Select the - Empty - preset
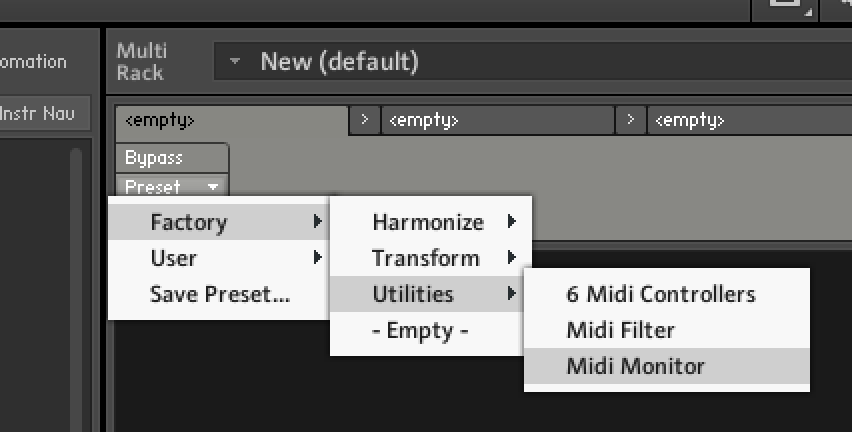The image size is (852, 432). coord(420,330)
